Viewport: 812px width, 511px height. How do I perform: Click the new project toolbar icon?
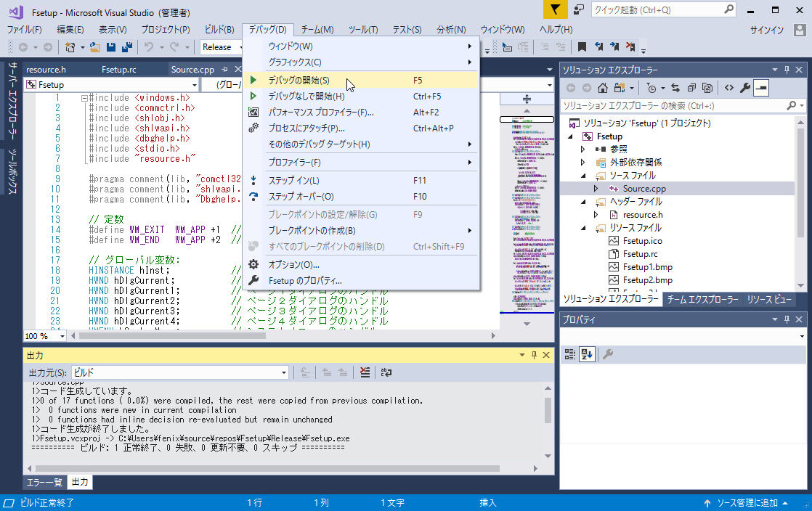70,47
